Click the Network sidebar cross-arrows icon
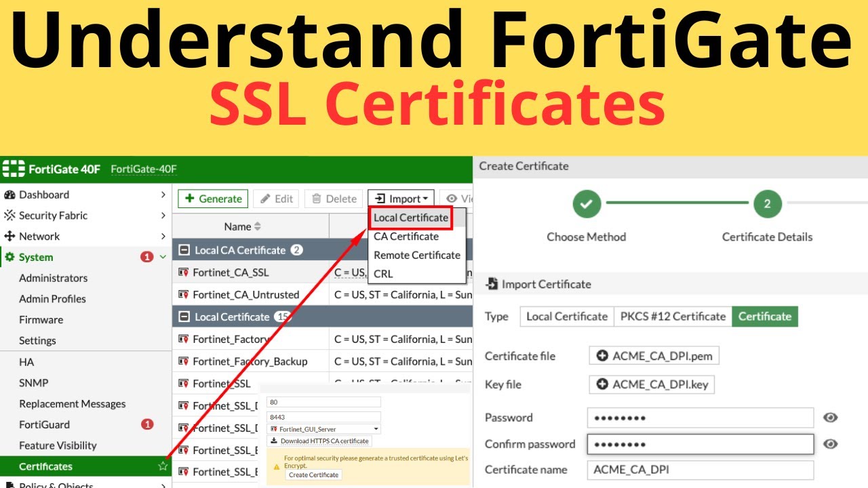Viewport: 868px width, 488px height. (x=9, y=237)
